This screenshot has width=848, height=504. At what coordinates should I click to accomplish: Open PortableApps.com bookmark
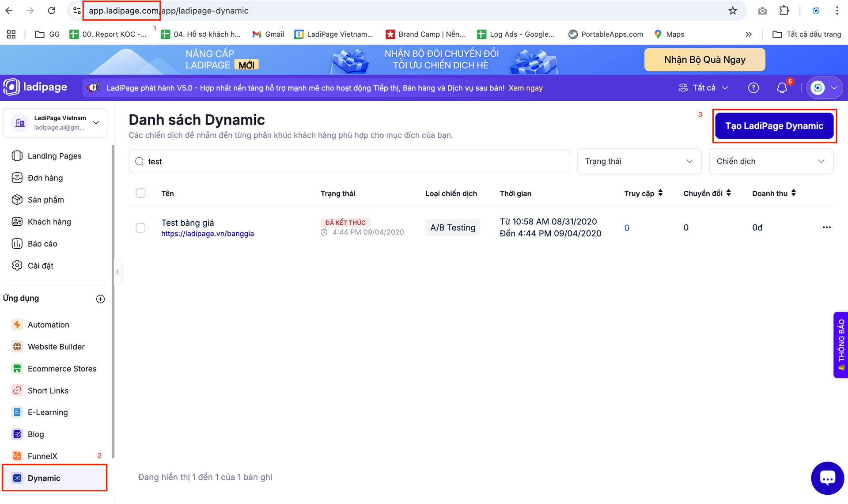(x=606, y=34)
